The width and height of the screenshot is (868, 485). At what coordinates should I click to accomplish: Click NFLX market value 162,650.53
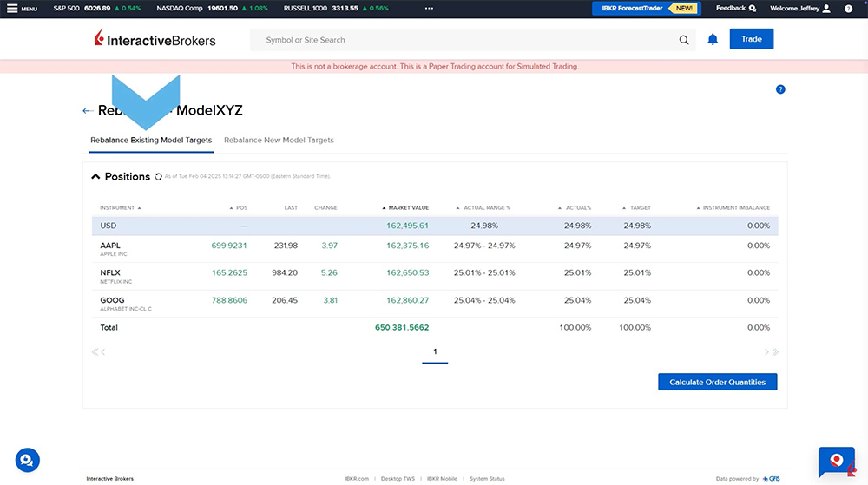click(407, 272)
